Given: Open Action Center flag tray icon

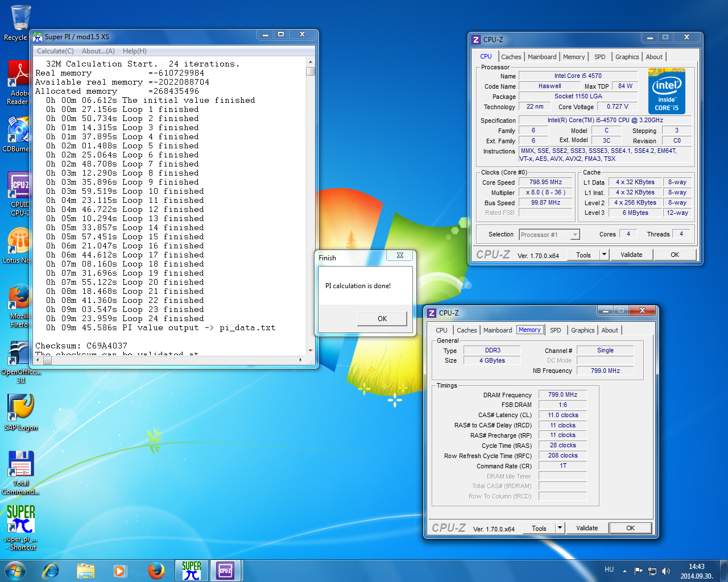Looking at the screenshot, I should (x=638, y=571).
